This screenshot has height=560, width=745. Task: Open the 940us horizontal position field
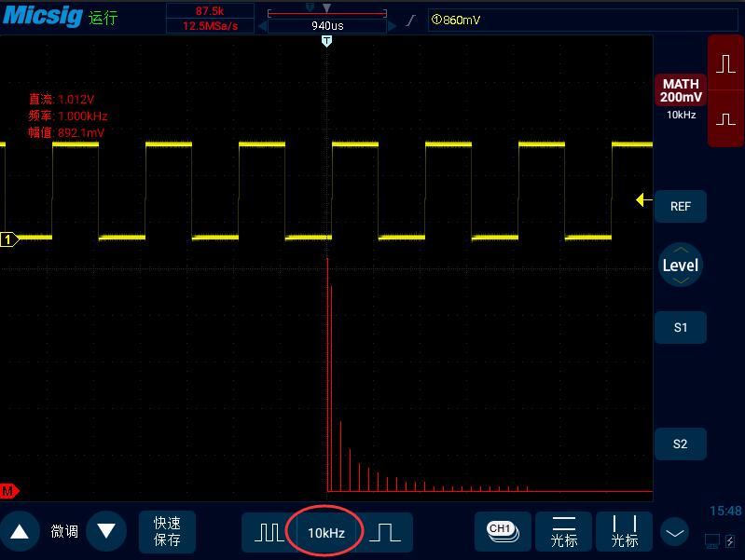[x=327, y=26]
